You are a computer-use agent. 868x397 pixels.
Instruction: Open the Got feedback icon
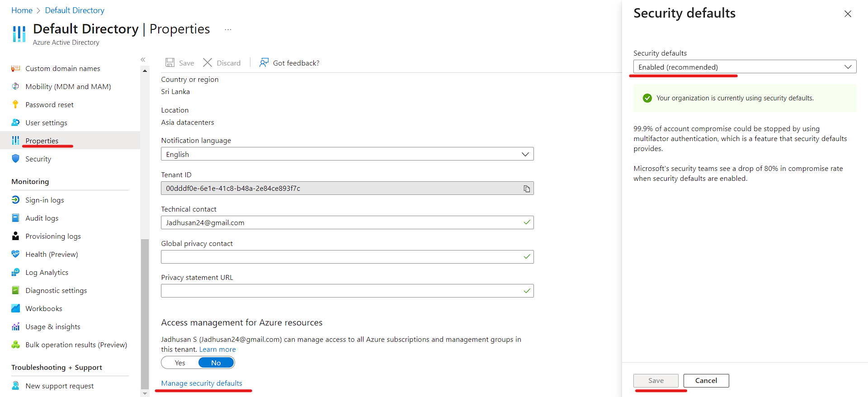pos(264,63)
